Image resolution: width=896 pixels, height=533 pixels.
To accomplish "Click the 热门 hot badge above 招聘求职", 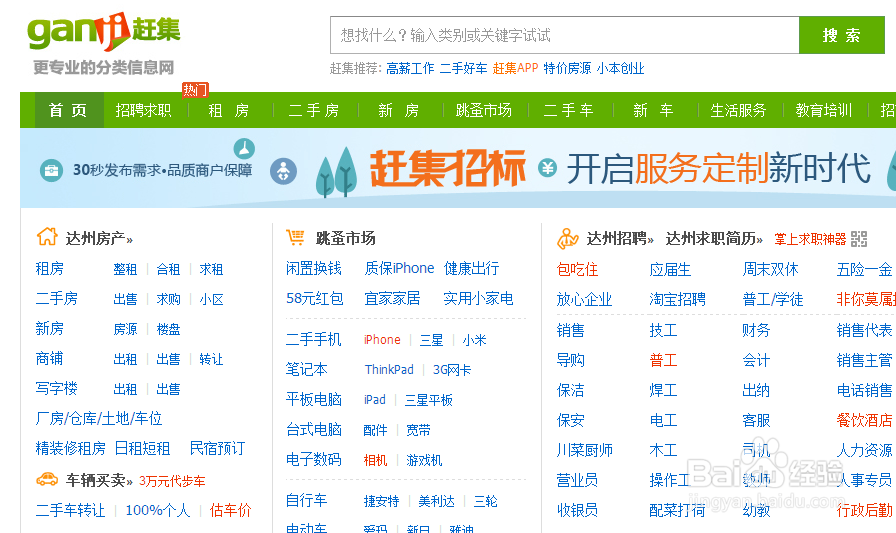I will tap(195, 90).
